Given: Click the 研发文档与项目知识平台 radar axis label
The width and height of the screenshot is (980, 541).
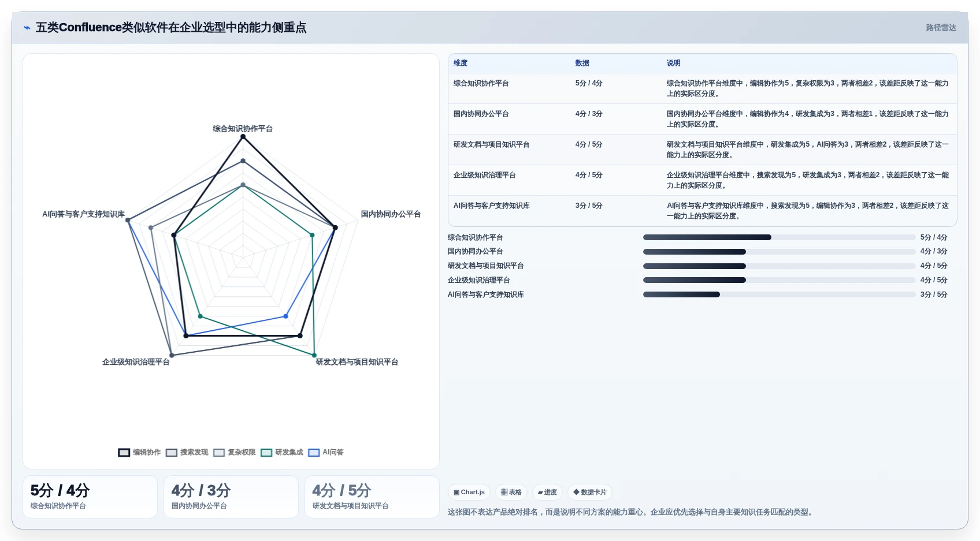Looking at the screenshot, I should (x=357, y=362).
